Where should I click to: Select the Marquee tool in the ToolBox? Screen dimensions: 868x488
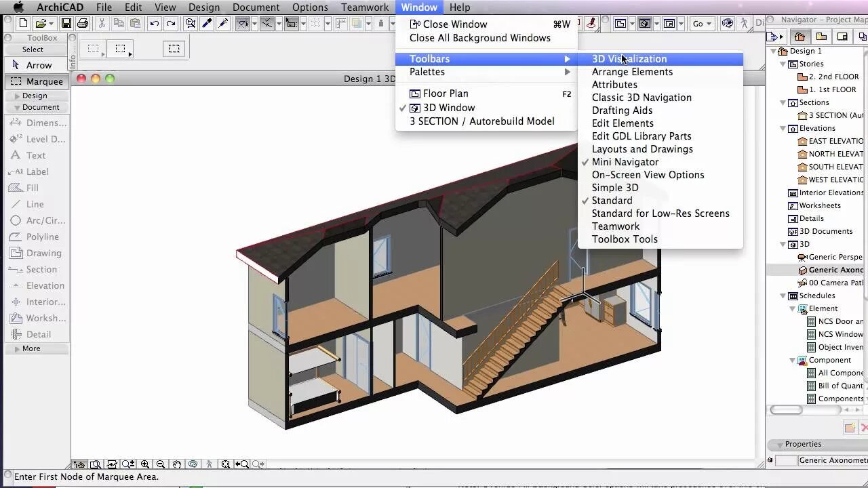(38, 81)
